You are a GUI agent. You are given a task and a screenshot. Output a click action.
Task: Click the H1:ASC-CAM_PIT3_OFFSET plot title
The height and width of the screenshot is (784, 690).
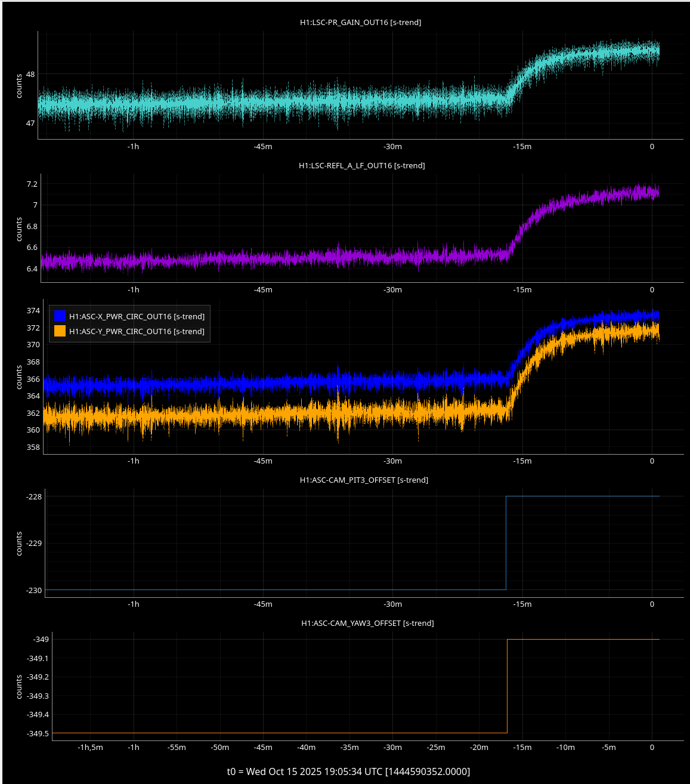pos(364,480)
